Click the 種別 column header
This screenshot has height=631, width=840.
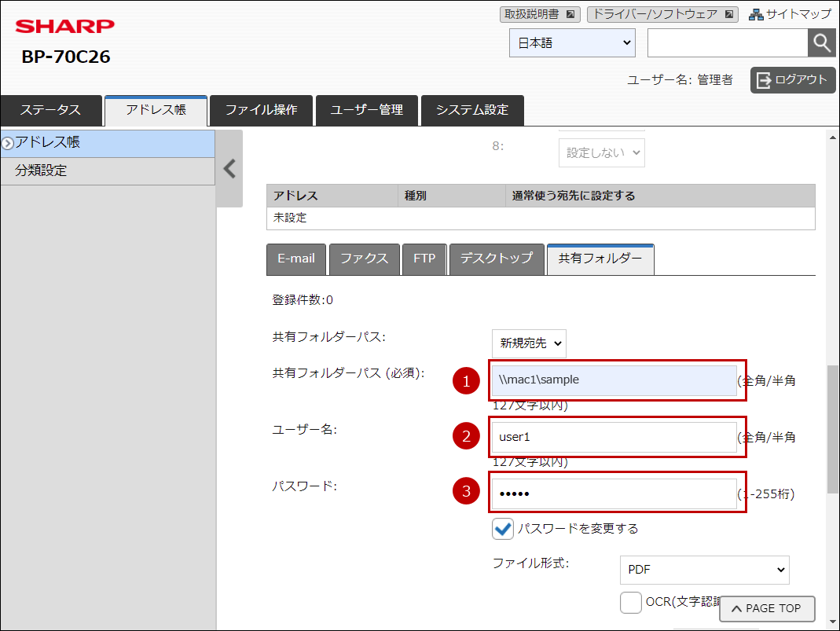point(452,196)
